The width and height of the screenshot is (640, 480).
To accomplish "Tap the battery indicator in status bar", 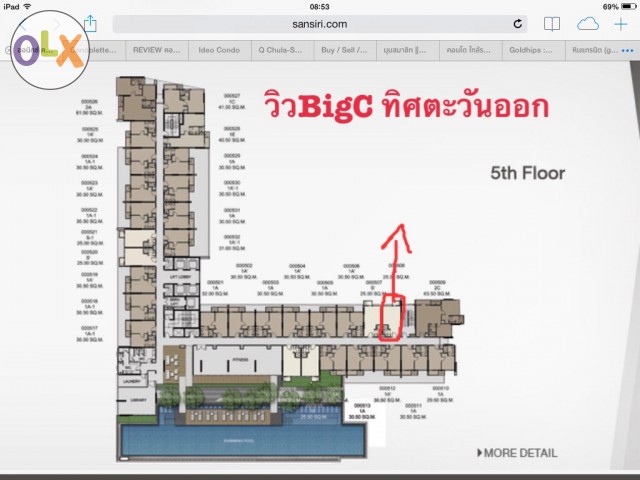I will tap(623, 6).
